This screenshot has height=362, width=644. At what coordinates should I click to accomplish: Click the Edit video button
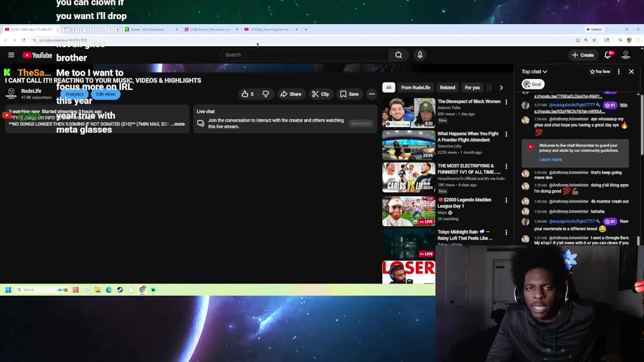(x=106, y=94)
